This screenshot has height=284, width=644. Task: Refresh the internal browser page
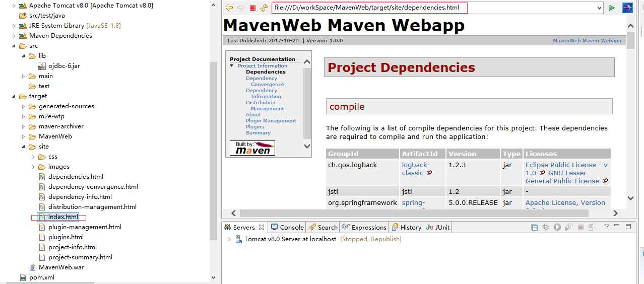click(x=264, y=8)
